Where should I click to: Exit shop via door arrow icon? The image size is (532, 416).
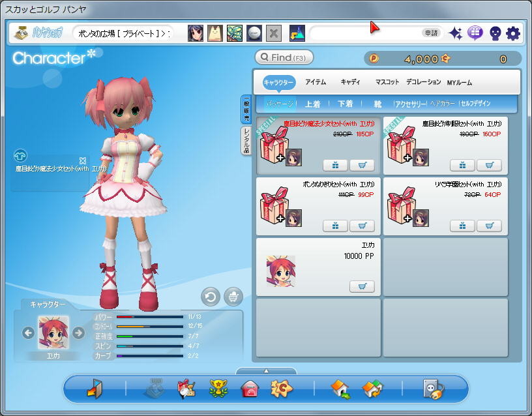click(x=95, y=389)
